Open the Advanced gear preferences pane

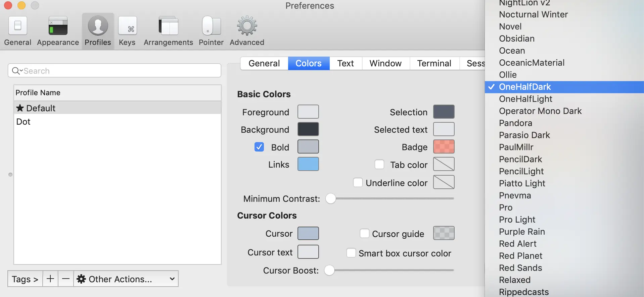click(x=247, y=31)
